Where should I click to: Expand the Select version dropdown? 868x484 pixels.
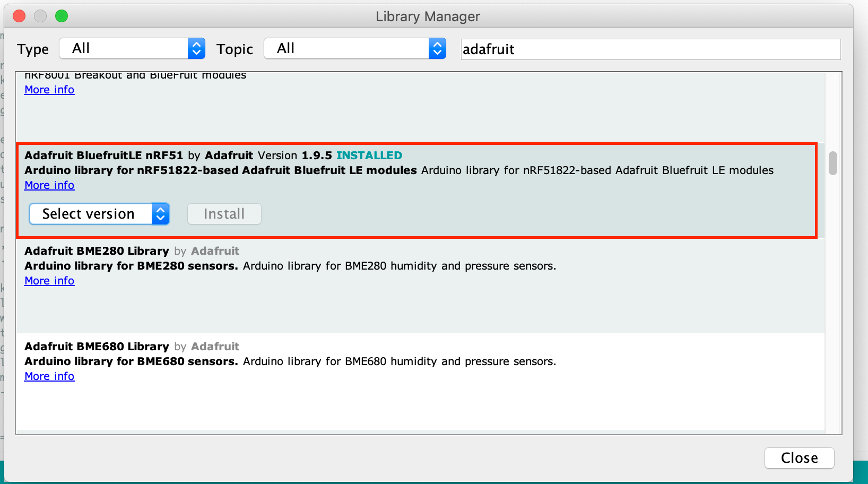(99, 214)
